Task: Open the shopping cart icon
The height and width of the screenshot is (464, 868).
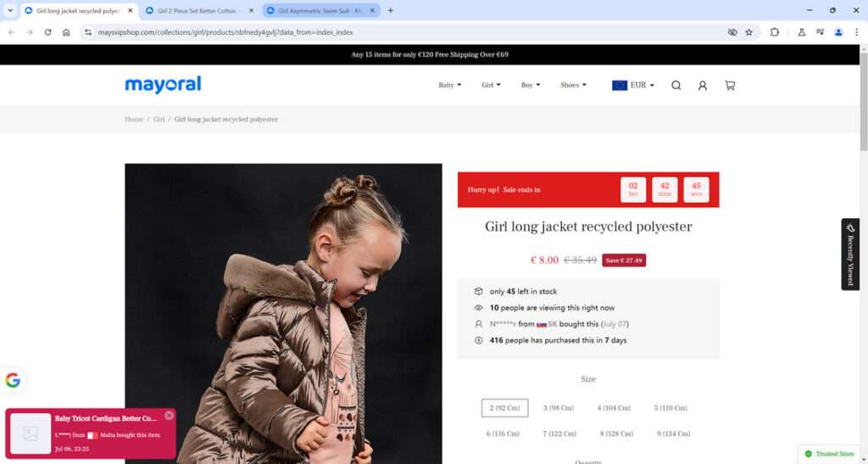Action: (x=730, y=86)
